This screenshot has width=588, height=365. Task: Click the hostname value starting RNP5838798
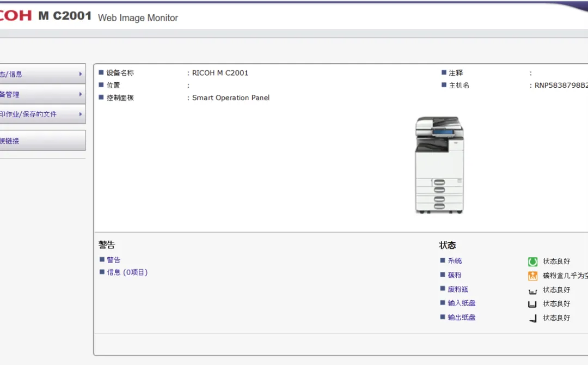[x=561, y=85]
